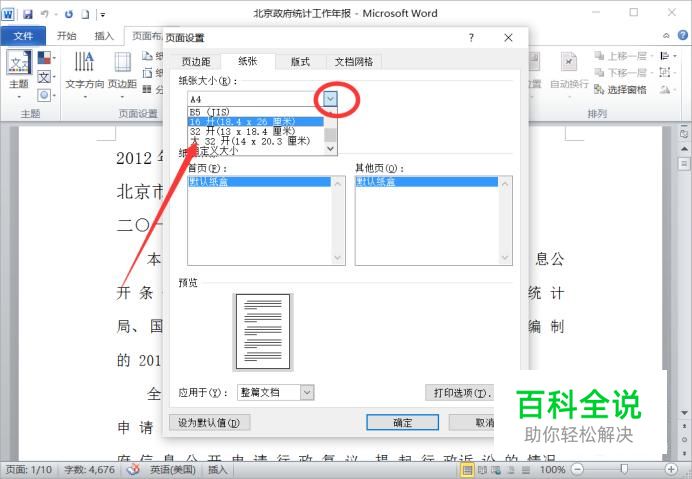Switch to the 文档网格 dialog tab
This screenshot has height=479, width=692.
pos(354,62)
